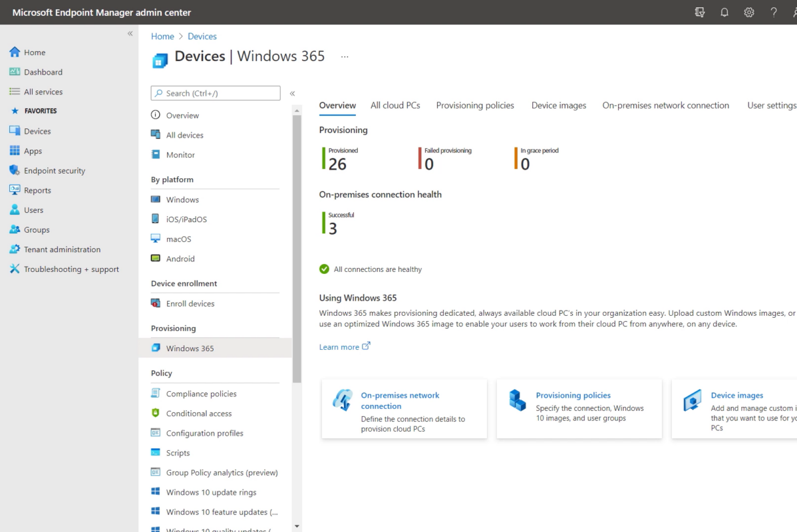Open the Device images card link

736,395
